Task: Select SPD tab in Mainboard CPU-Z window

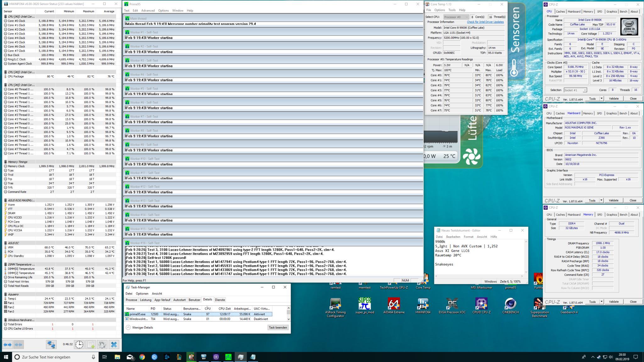Action: [x=599, y=113]
